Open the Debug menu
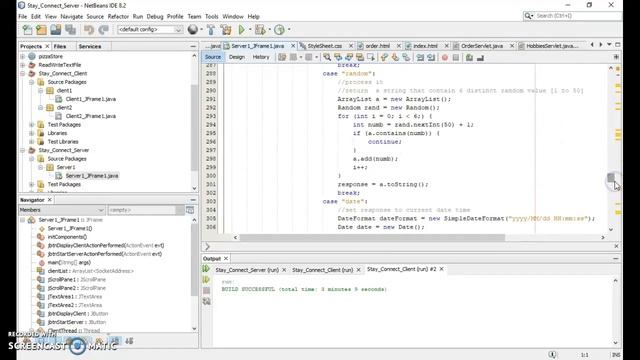 155,16
